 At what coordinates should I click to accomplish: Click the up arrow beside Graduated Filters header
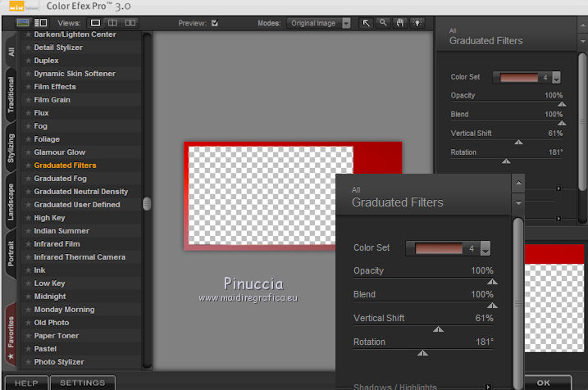coord(582,25)
